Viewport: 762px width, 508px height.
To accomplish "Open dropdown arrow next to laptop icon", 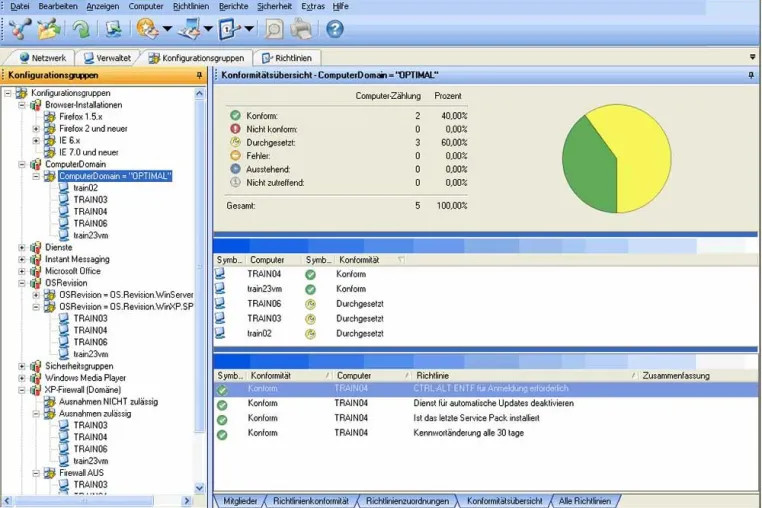I will click(208, 29).
